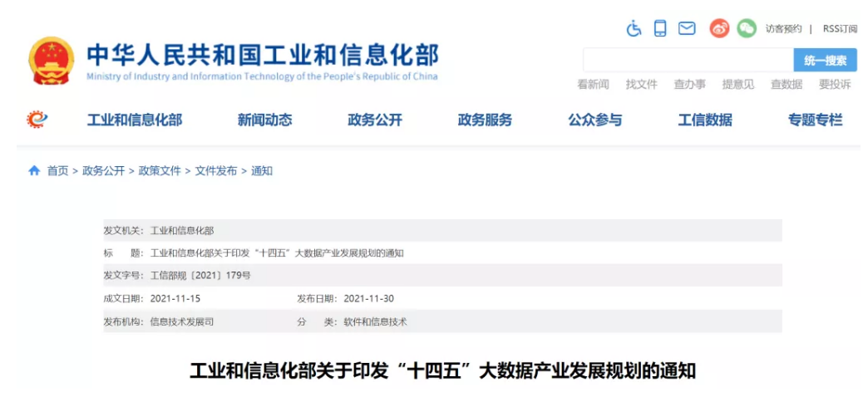868x397 pixels.
Task: Select the 政务服务 navigation item
Action: pos(485,120)
